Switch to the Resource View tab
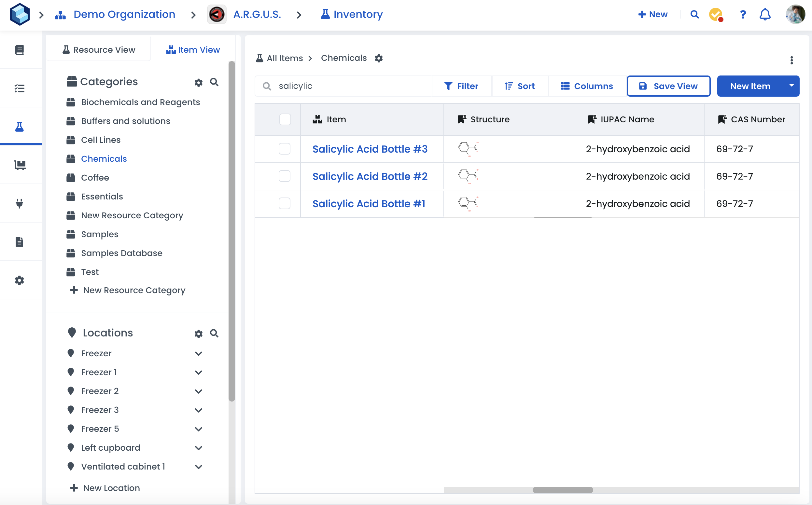 99,50
